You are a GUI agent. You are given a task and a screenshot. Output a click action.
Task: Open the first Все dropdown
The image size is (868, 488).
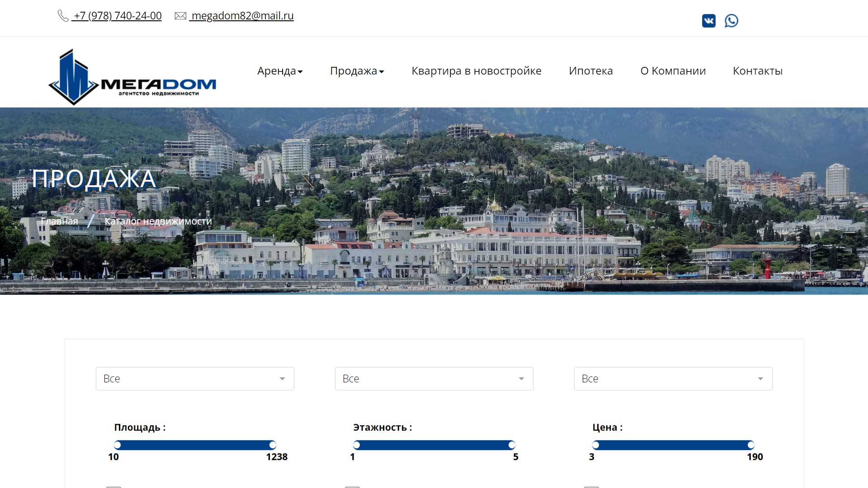[195, 379]
